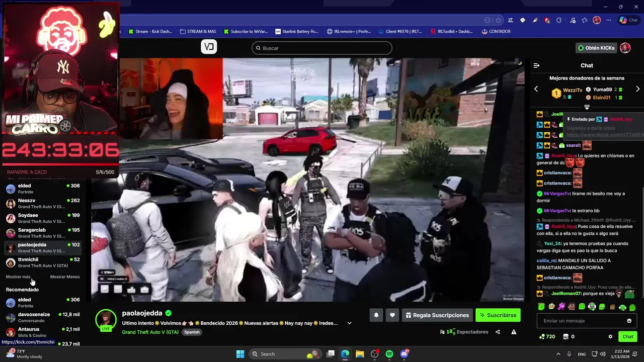Open ttvmichii channel in sidebar

click(43, 262)
